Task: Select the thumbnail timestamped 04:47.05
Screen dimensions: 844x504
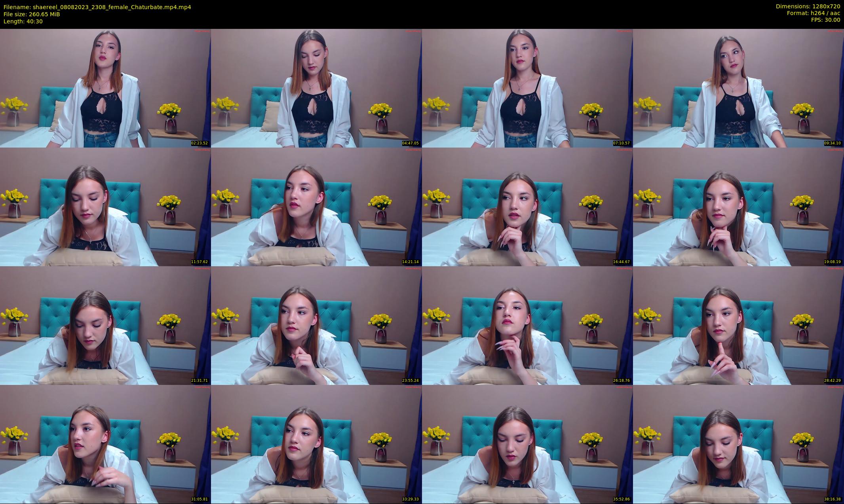Action: 316,88
